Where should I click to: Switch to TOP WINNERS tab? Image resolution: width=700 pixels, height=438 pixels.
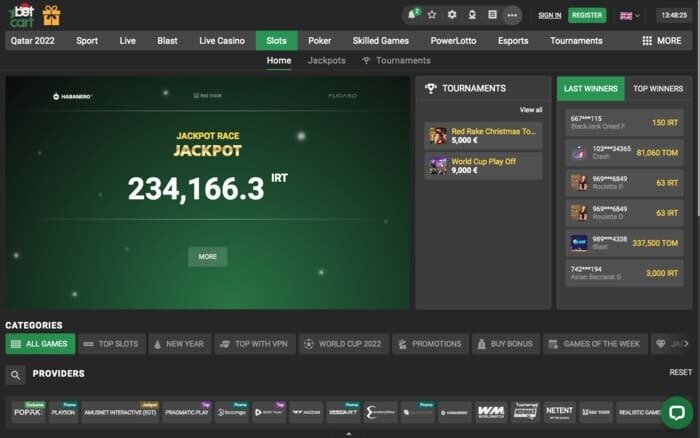pos(658,88)
